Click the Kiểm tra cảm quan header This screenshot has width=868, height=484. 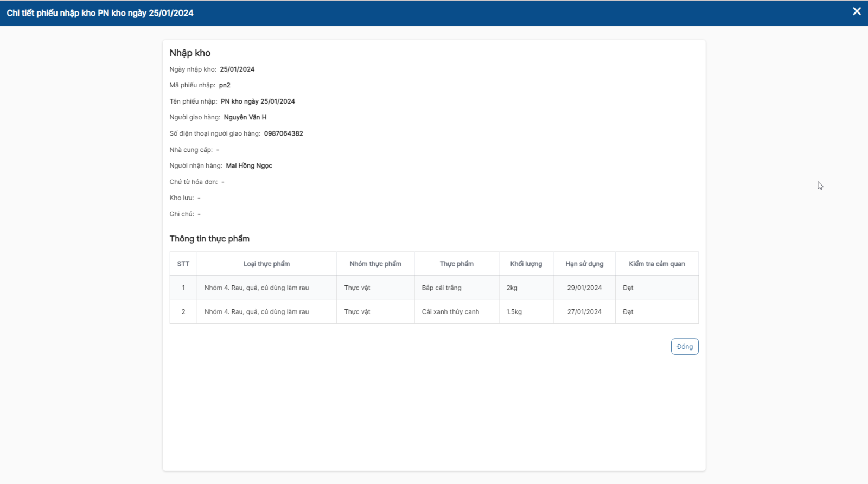(x=657, y=264)
